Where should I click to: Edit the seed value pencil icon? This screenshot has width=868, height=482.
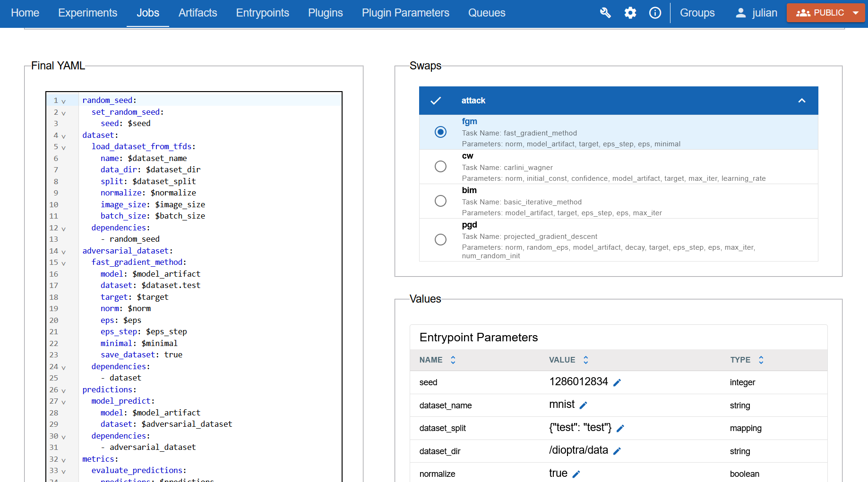coord(617,382)
